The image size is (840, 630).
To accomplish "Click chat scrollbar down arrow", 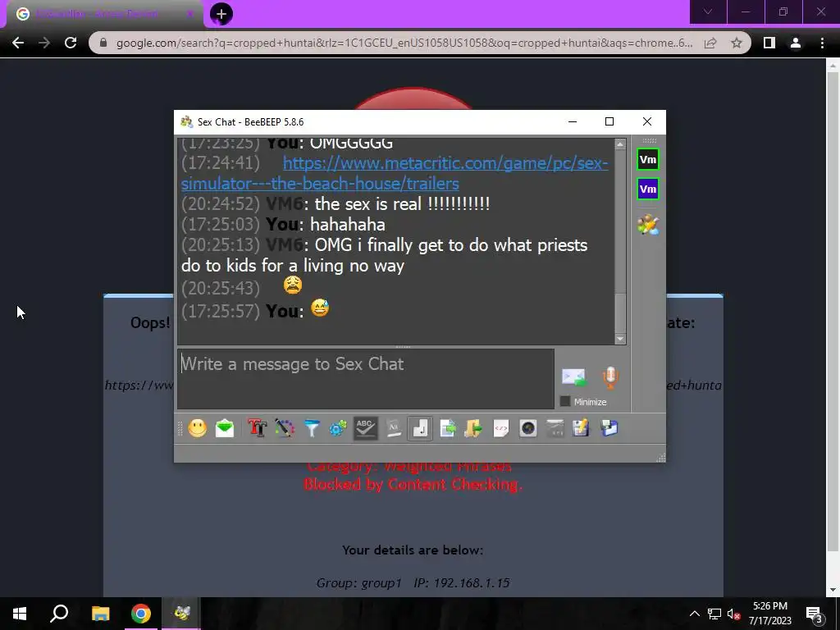I will (x=620, y=339).
